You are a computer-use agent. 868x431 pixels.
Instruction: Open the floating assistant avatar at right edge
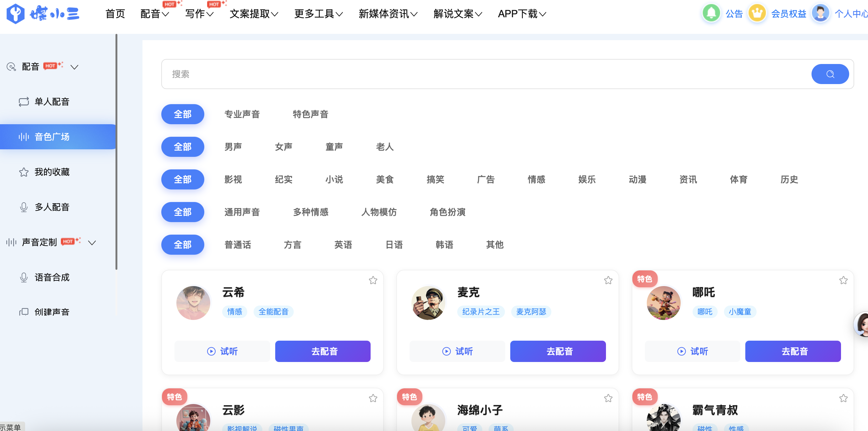click(861, 324)
